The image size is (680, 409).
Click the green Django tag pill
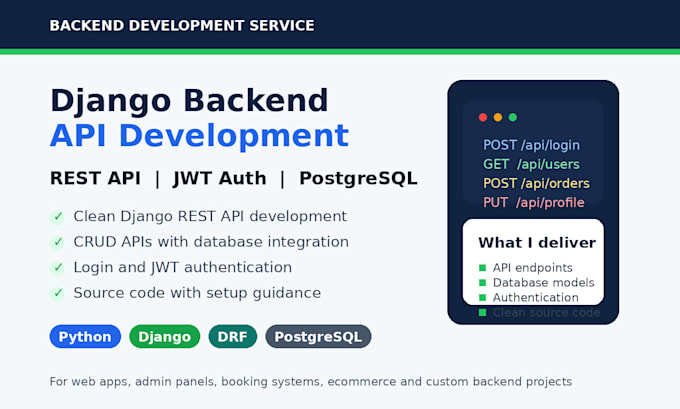164,337
